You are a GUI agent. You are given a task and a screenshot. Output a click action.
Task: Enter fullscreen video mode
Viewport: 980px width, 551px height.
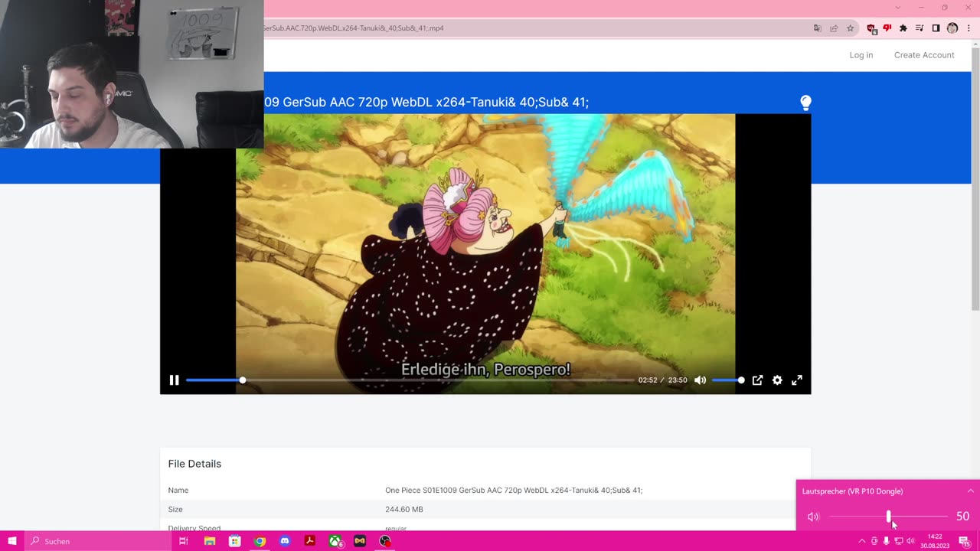[x=797, y=380]
